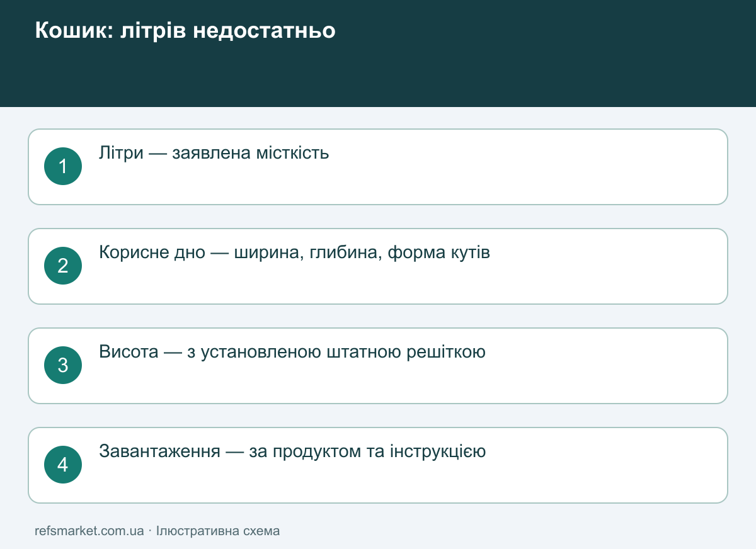Select the number 4 circle badge
Viewport: 756px width, 549px height.
[63, 465]
